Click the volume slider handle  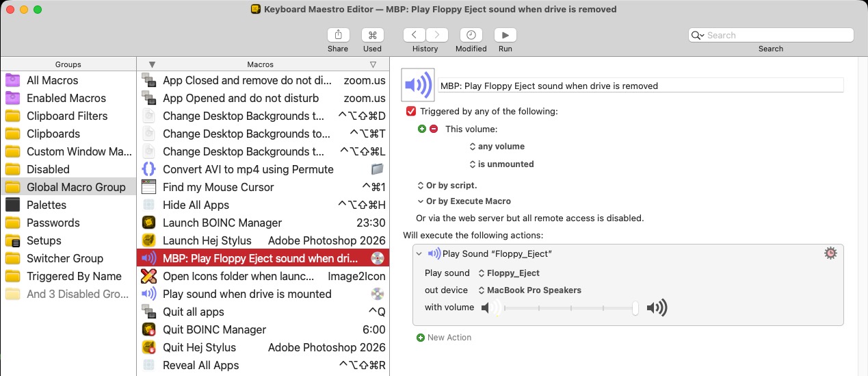pyautogui.click(x=635, y=308)
